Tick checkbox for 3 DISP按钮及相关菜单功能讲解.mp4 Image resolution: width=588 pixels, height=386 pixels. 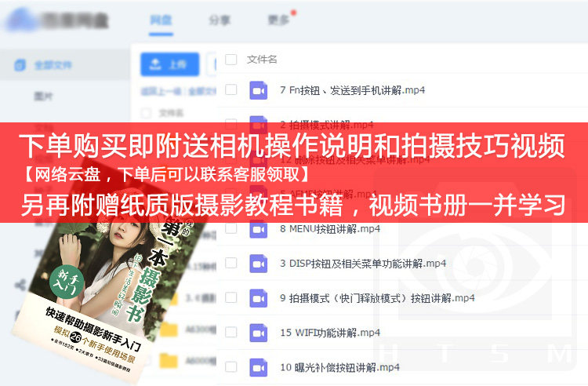point(230,263)
